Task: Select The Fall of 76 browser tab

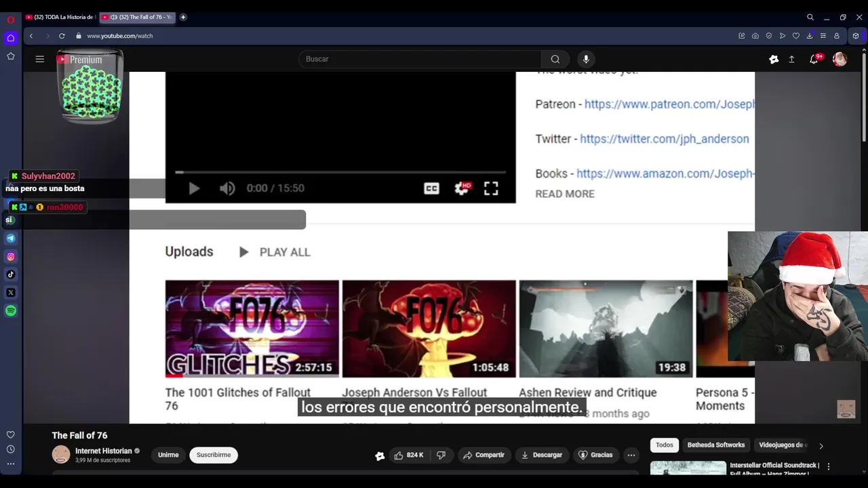Action: coord(138,17)
